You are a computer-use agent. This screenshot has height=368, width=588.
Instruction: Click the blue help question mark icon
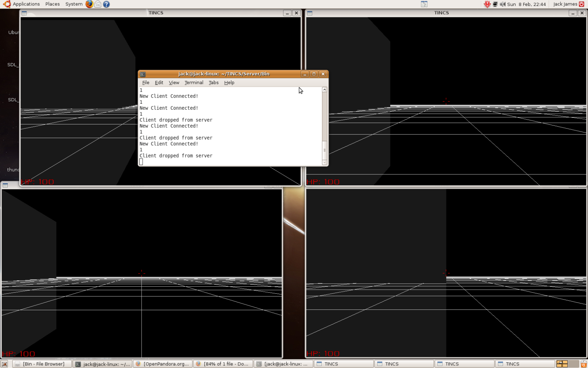click(106, 4)
